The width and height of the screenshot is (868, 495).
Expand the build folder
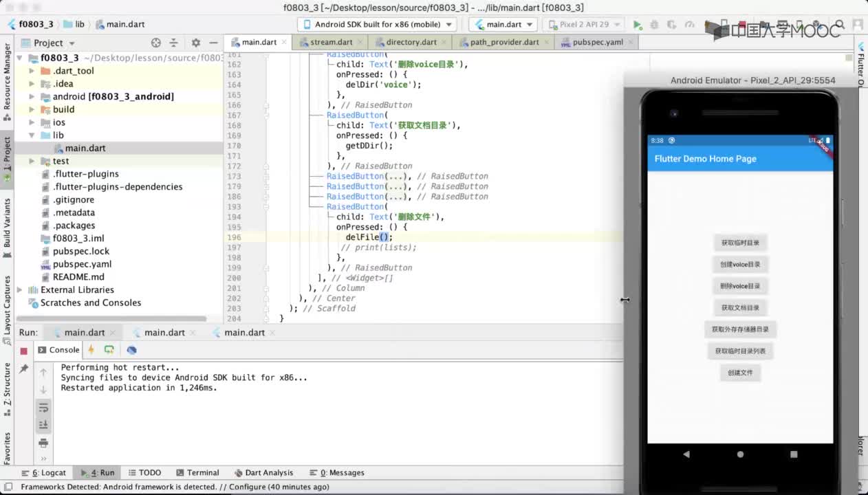(32, 110)
